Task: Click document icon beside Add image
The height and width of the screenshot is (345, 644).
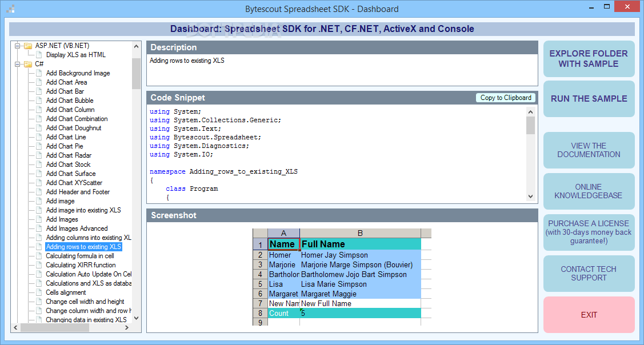Action: [39, 201]
